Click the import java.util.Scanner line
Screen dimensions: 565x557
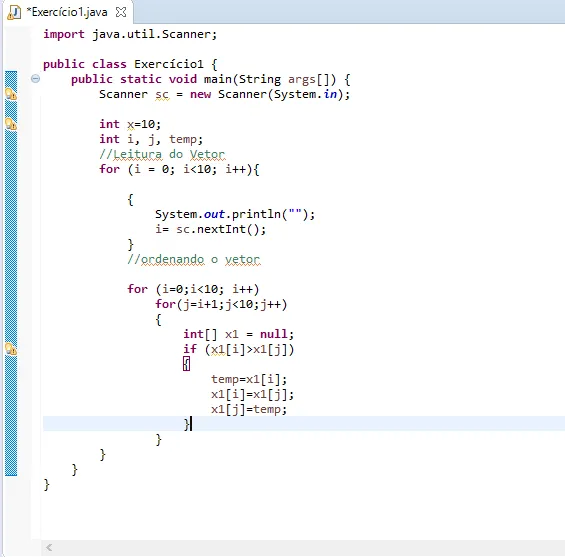(x=130, y=34)
